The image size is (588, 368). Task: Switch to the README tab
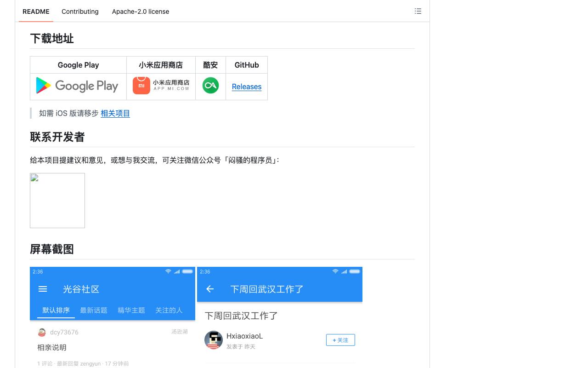(x=36, y=11)
